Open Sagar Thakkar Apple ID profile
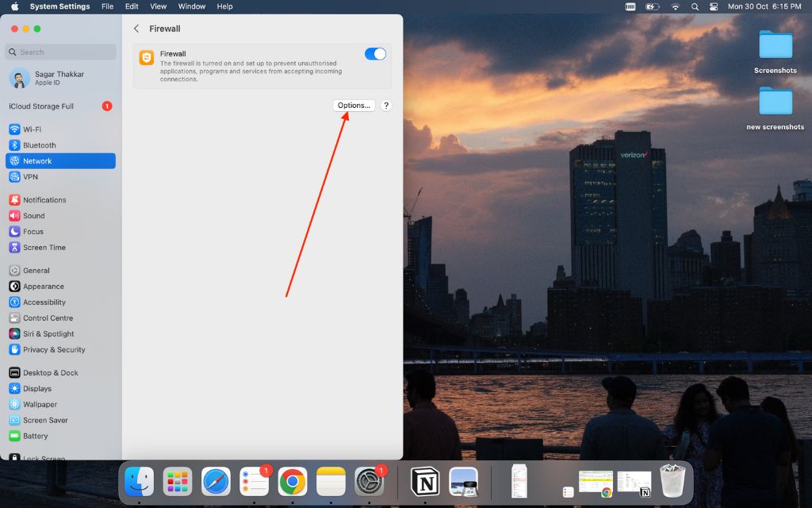 [x=59, y=78]
